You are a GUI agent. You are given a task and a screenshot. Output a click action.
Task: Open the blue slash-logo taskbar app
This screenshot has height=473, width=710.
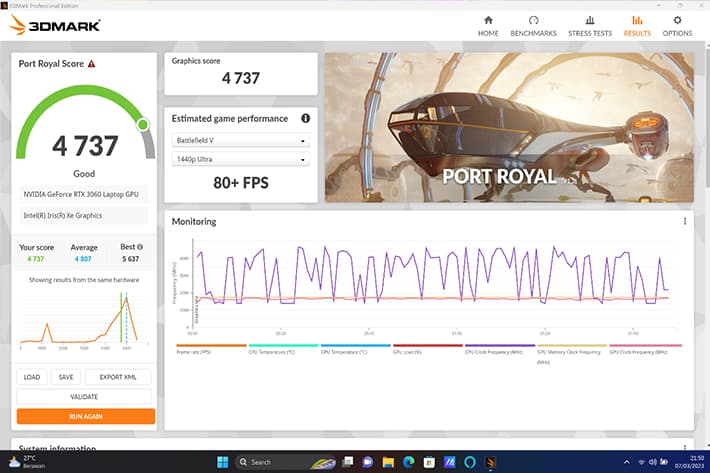click(x=450, y=462)
